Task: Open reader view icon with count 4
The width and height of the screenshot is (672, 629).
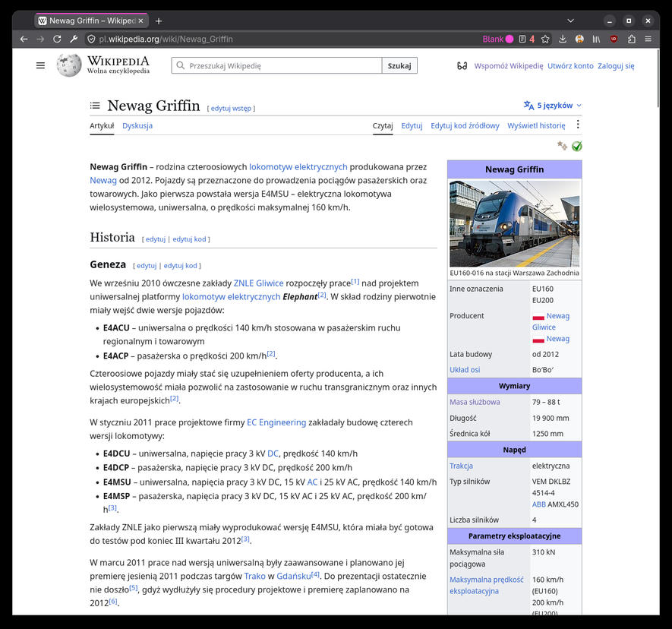Action: tap(527, 39)
